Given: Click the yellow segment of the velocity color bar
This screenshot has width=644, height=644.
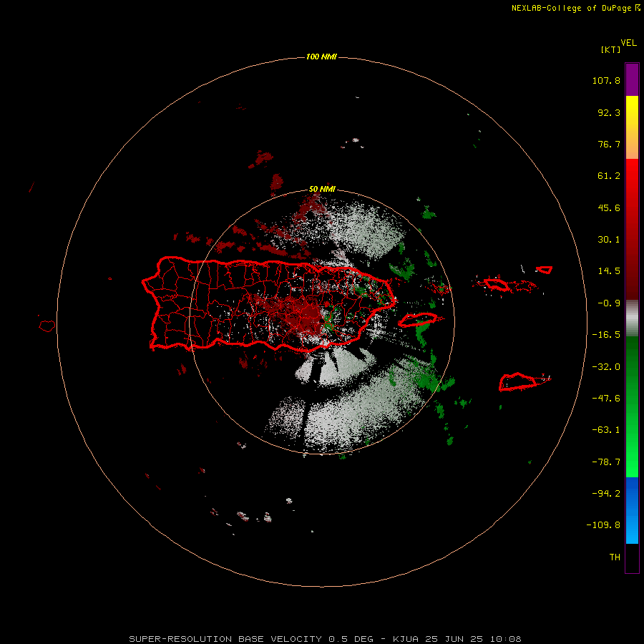Looking at the screenshot, I should pyautogui.click(x=632, y=127).
